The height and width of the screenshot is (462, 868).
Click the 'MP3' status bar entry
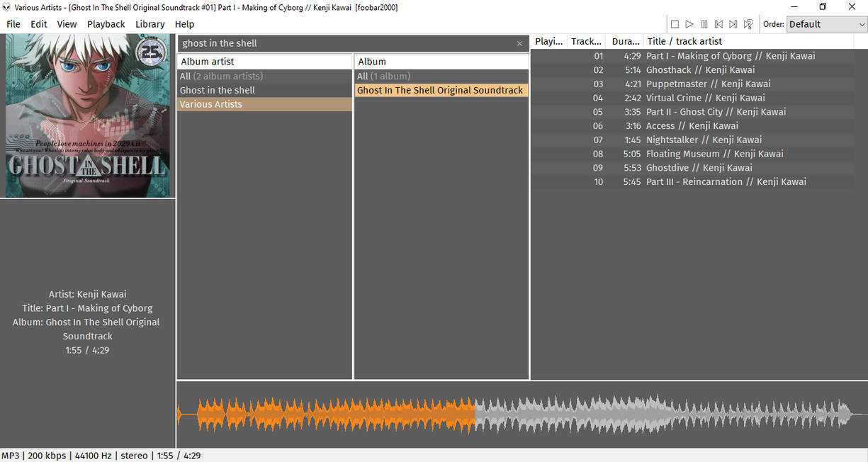(x=11, y=456)
